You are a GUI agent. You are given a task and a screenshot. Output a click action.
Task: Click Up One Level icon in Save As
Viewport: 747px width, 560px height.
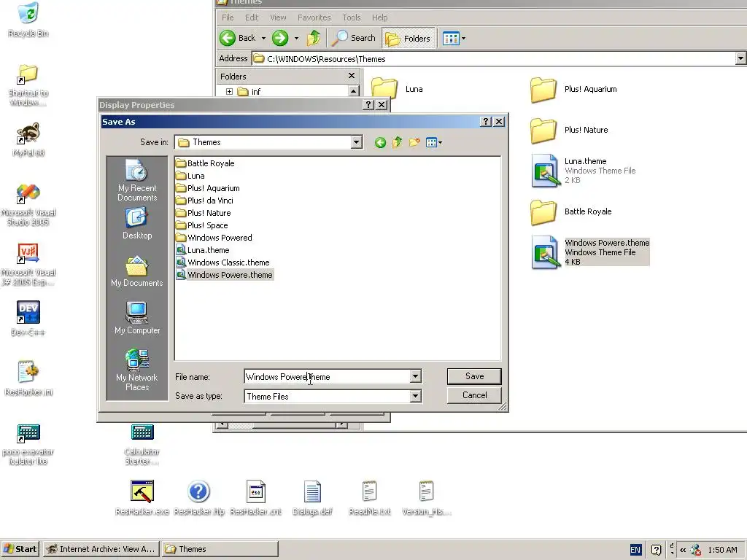[397, 142]
